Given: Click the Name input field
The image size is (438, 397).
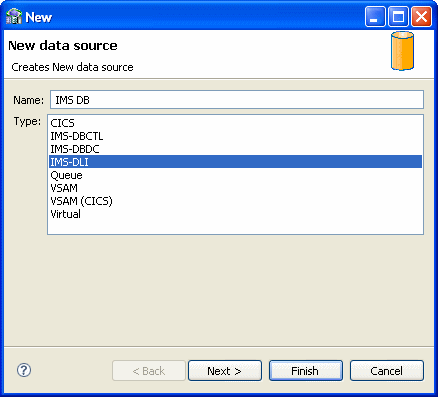Looking at the screenshot, I should (237, 100).
